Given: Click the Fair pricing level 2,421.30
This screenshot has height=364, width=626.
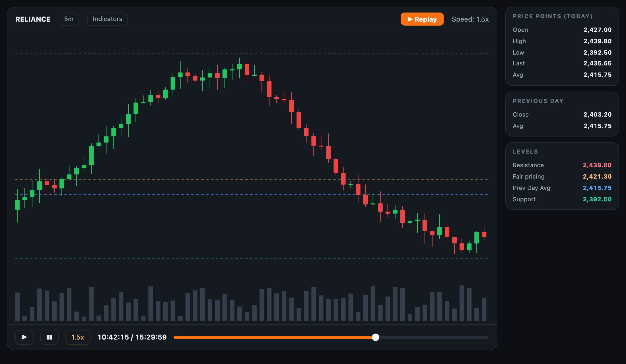Looking at the screenshot, I should click(x=597, y=177).
